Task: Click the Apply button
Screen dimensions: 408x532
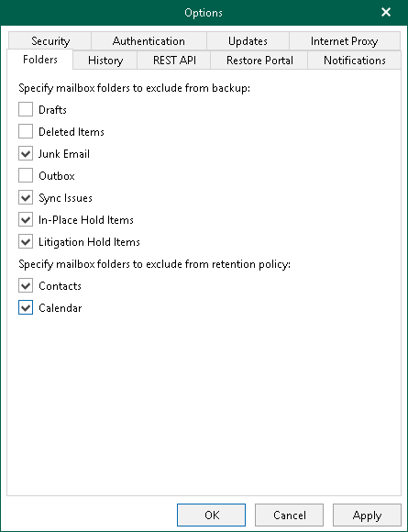Action: 367,515
